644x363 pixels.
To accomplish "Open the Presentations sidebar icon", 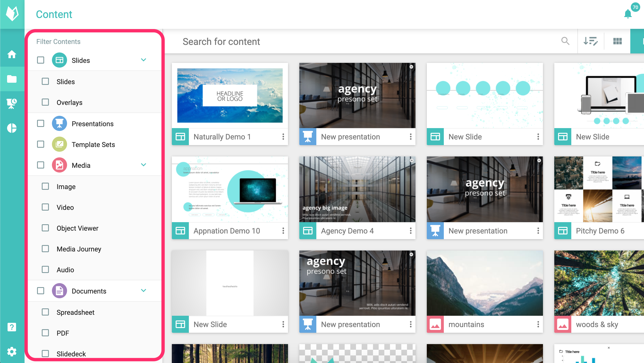I will (12, 103).
